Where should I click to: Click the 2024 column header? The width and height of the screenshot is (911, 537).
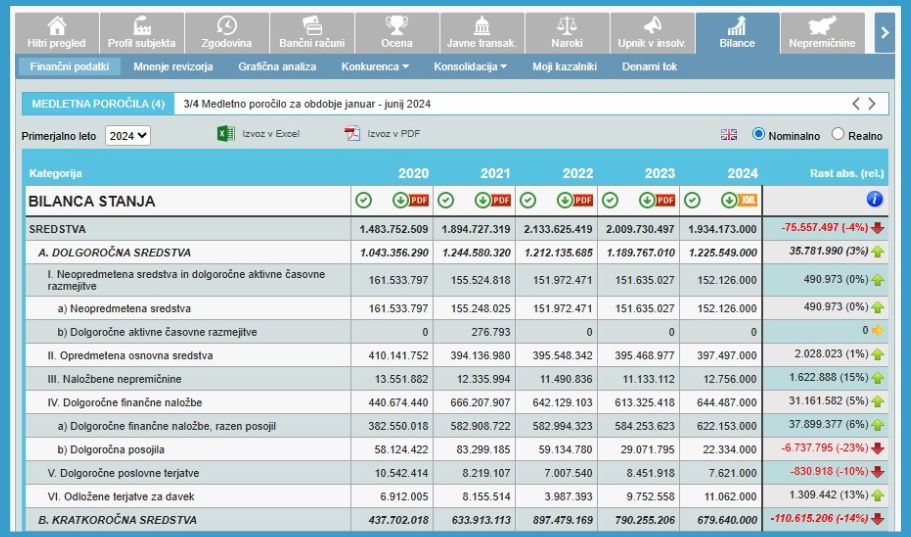(743, 173)
